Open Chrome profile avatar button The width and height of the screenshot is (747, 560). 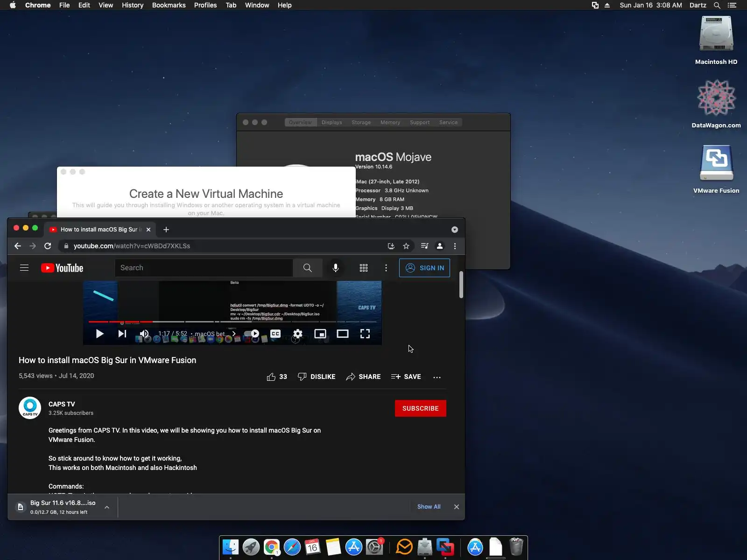click(440, 246)
